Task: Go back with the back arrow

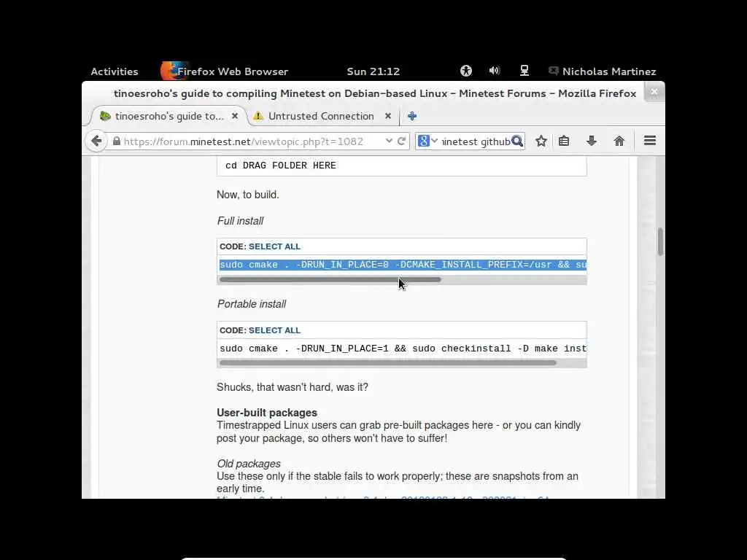Action: (97, 141)
